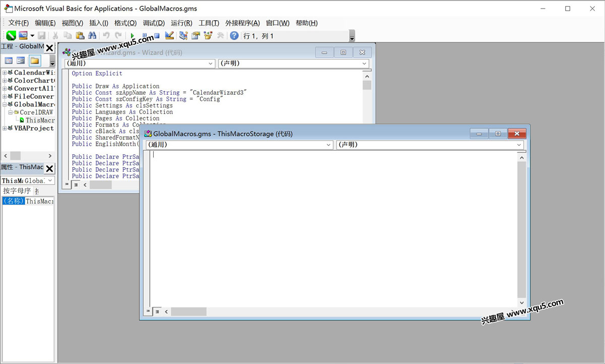605x364 pixels.
Task: Close the Project explorer panel
Action: click(49, 48)
